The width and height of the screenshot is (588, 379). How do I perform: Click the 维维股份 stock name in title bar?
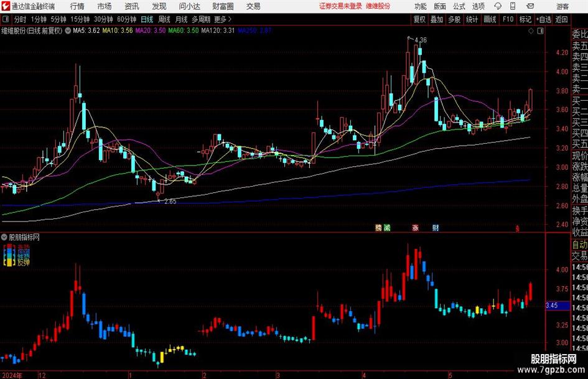coord(378,6)
